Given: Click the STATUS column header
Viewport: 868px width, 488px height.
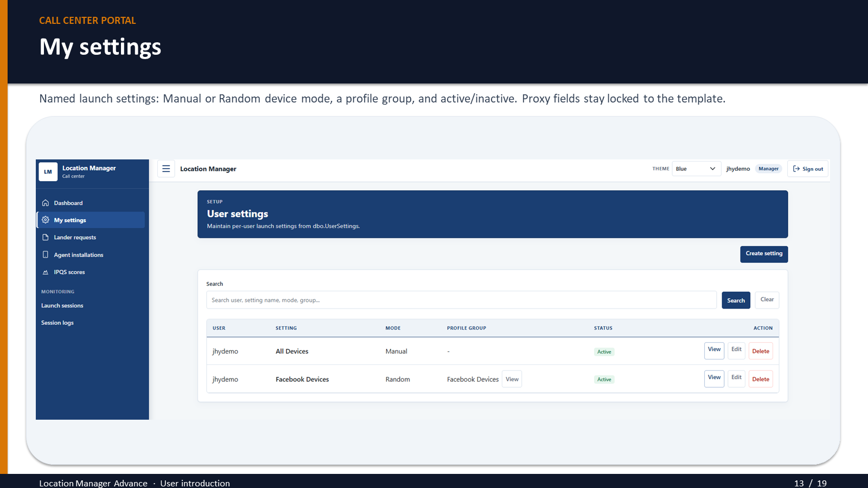Looking at the screenshot, I should pyautogui.click(x=603, y=328).
